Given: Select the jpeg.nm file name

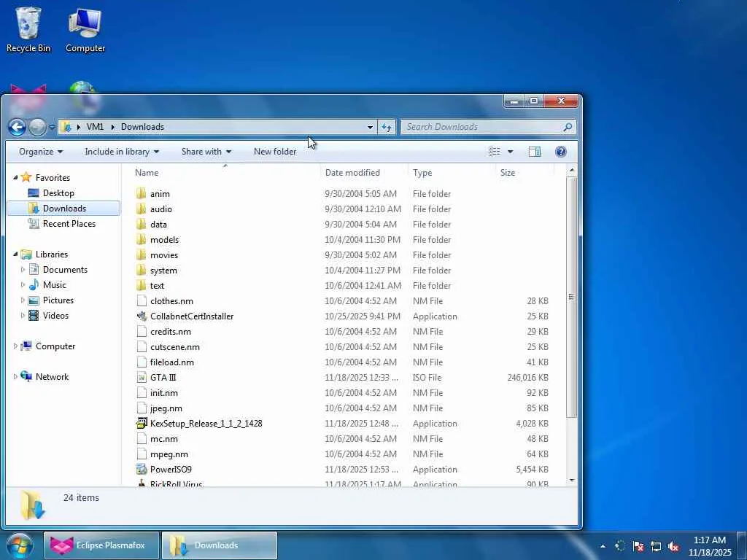Looking at the screenshot, I should pos(166,408).
